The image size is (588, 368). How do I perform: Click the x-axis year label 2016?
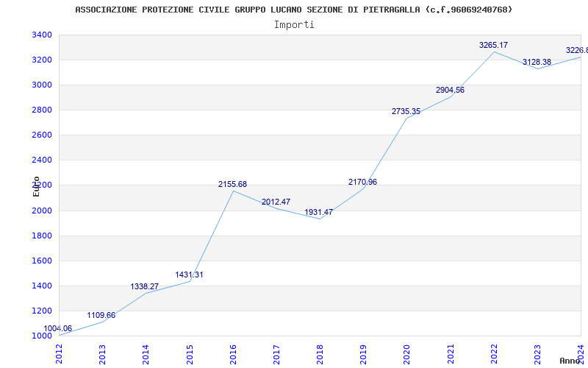click(x=233, y=355)
